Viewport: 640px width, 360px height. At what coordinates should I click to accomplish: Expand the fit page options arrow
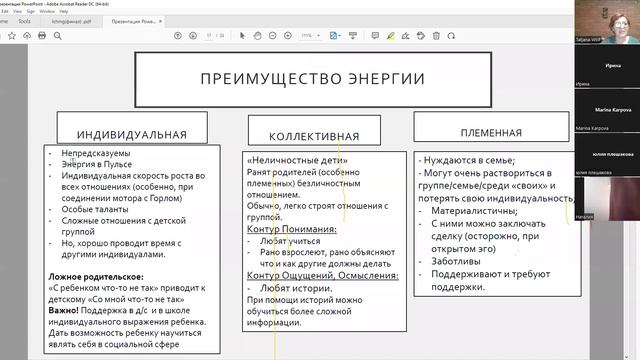tap(340, 36)
